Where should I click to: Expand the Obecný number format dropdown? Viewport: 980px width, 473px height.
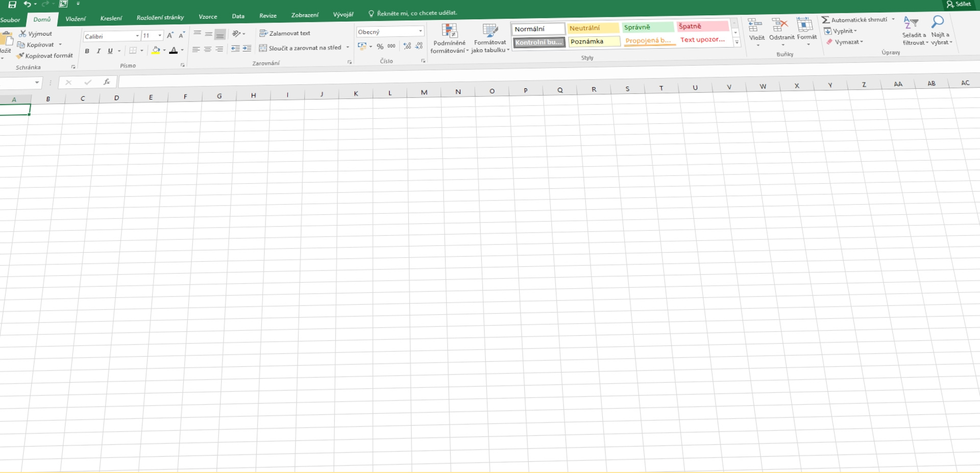420,31
